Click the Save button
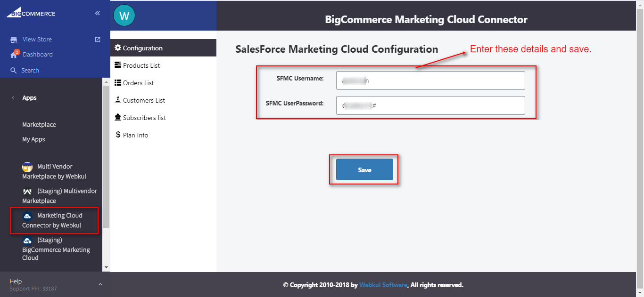 click(364, 170)
